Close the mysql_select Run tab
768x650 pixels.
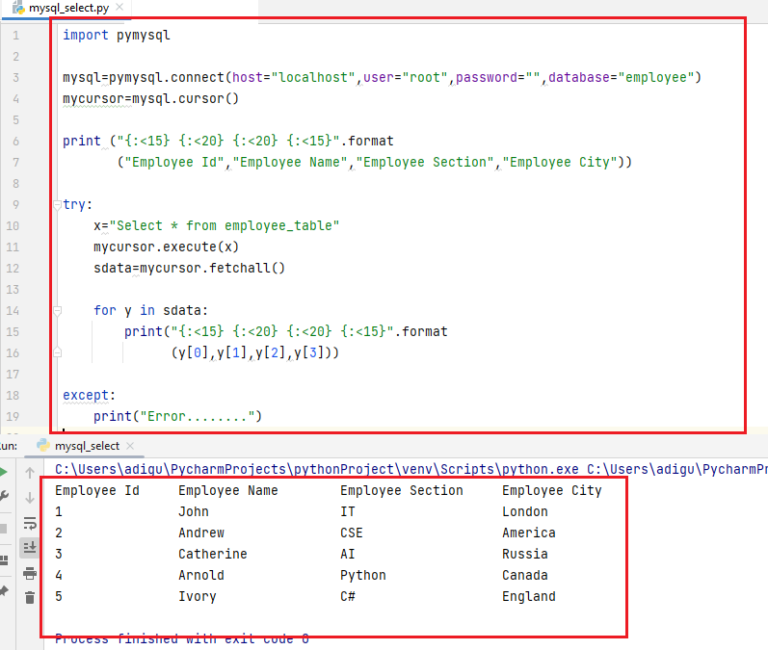point(130,446)
